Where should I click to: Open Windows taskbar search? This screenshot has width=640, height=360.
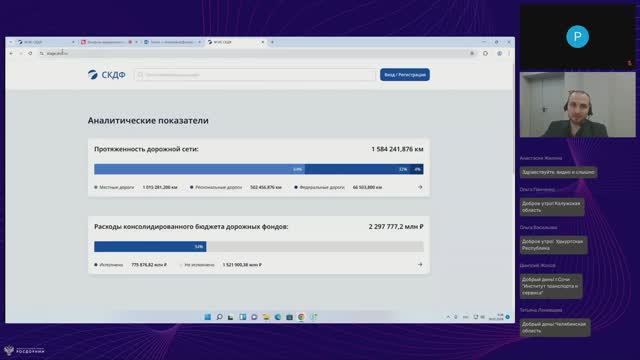click(219, 317)
